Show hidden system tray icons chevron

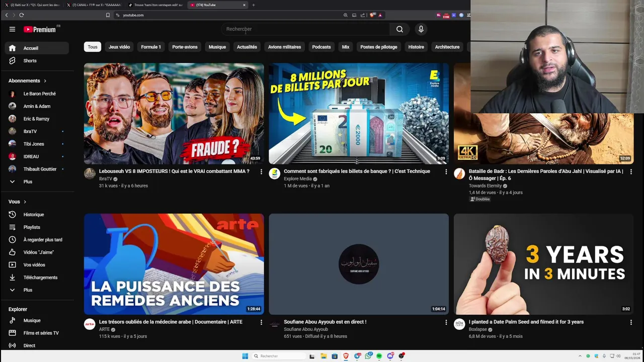(580, 356)
